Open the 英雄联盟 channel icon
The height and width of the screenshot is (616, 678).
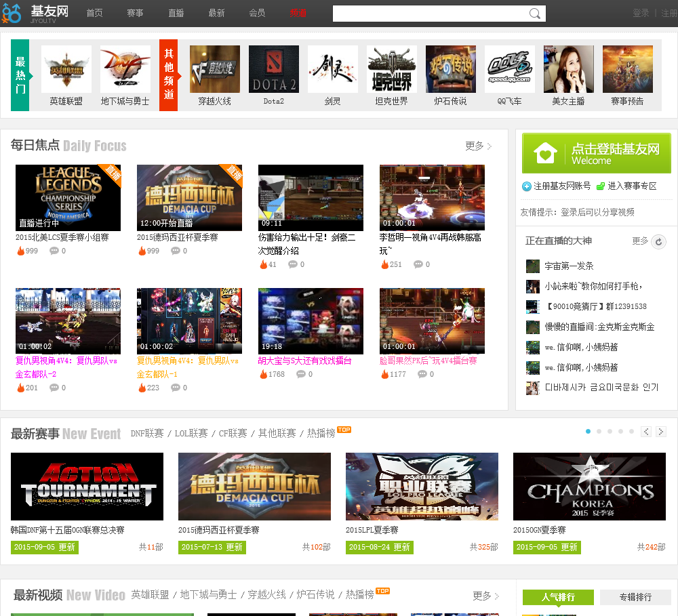click(66, 69)
